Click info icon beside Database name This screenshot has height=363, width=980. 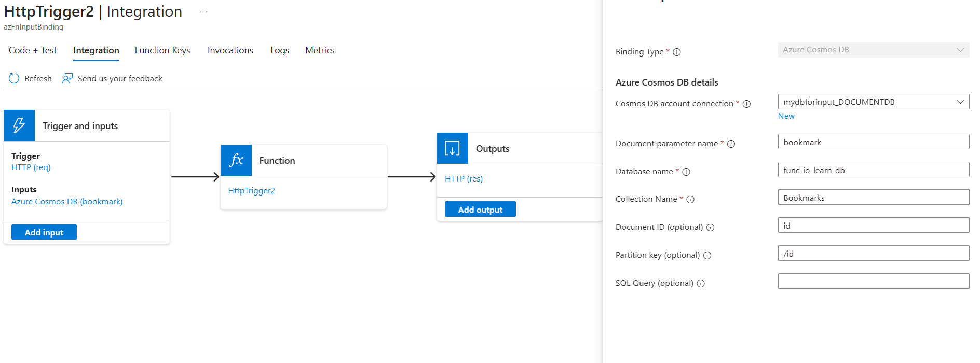point(686,172)
